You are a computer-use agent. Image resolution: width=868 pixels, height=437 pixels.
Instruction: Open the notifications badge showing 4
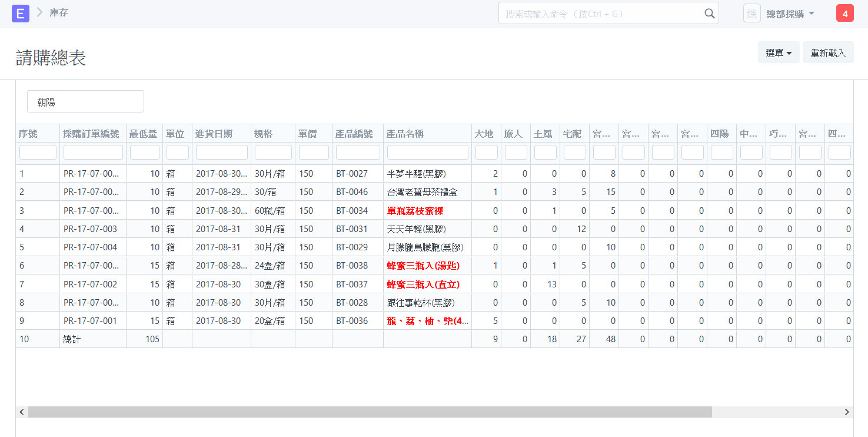(844, 13)
